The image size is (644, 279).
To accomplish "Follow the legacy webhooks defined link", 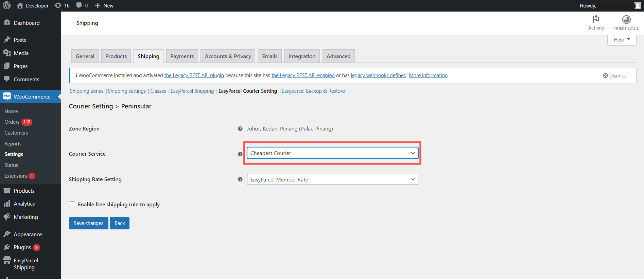I will [x=379, y=75].
